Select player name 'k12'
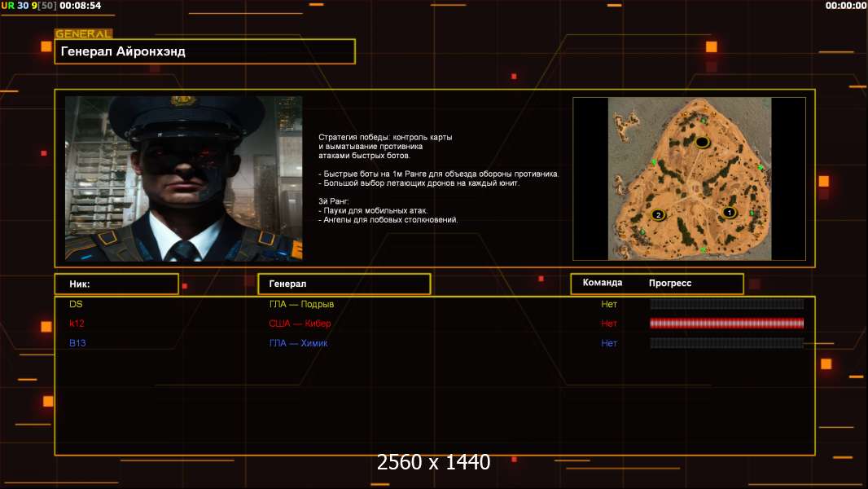This screenshot has width=868, height=489. pos(77,324)
